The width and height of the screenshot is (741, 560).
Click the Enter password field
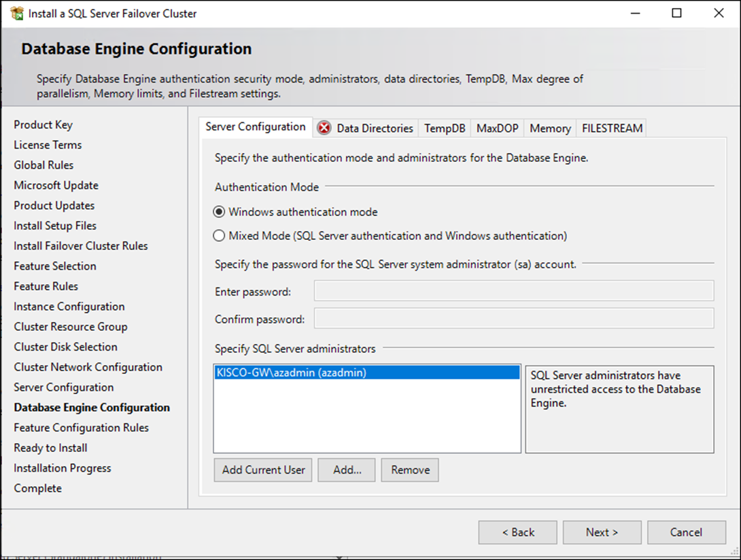(514, 291)
